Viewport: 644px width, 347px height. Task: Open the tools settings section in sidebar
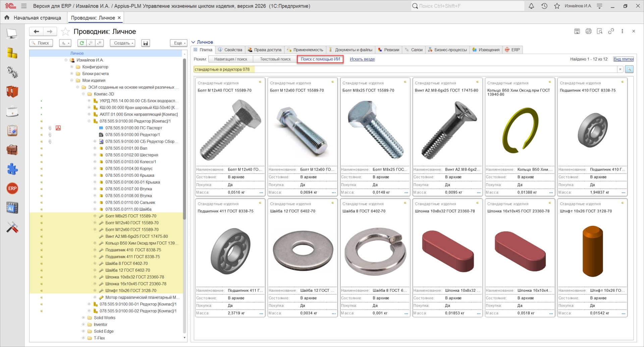click(x=12, y=227)
